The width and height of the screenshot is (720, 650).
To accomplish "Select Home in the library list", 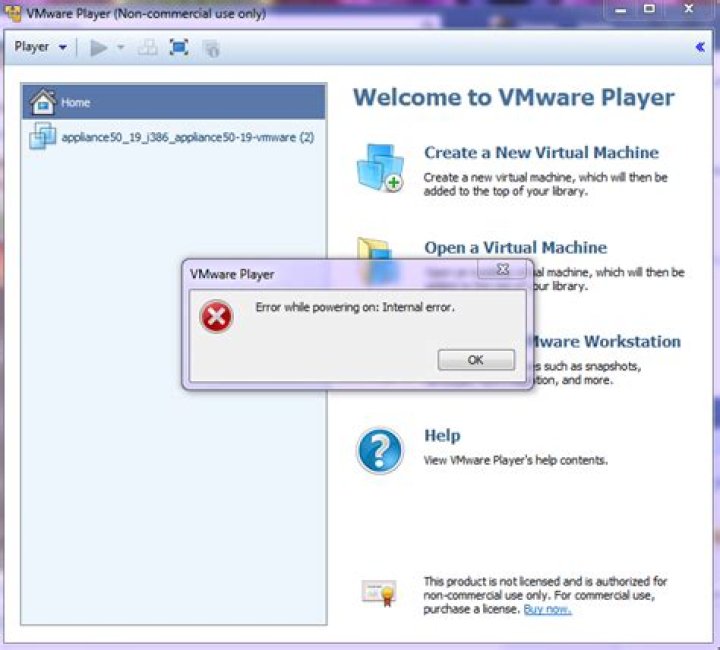I will [x=174, y=102].
